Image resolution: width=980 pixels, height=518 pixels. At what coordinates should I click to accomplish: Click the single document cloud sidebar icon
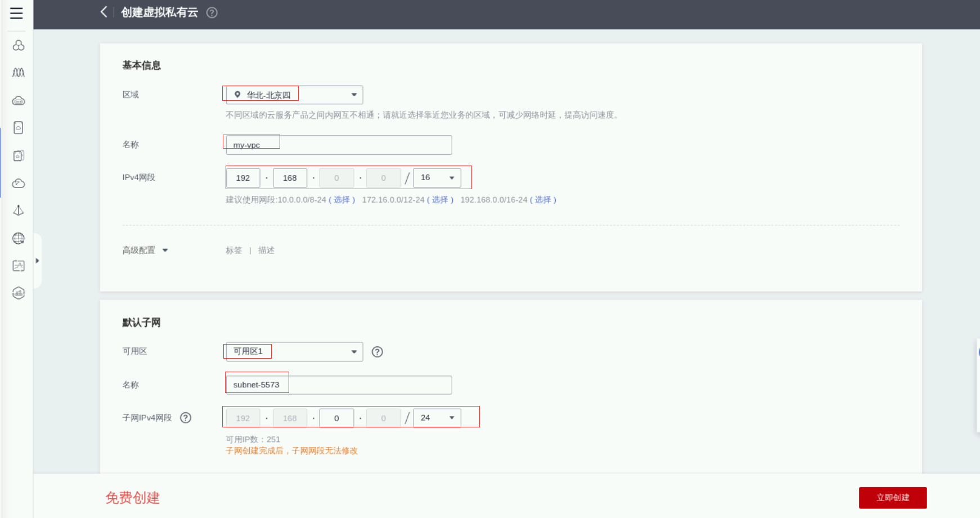[x=19, y=128]
